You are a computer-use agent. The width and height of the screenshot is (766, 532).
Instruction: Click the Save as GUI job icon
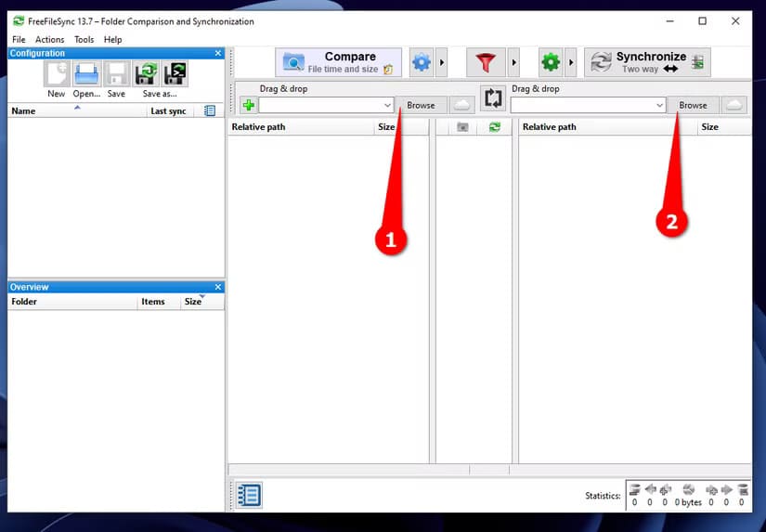coord(146,73)
